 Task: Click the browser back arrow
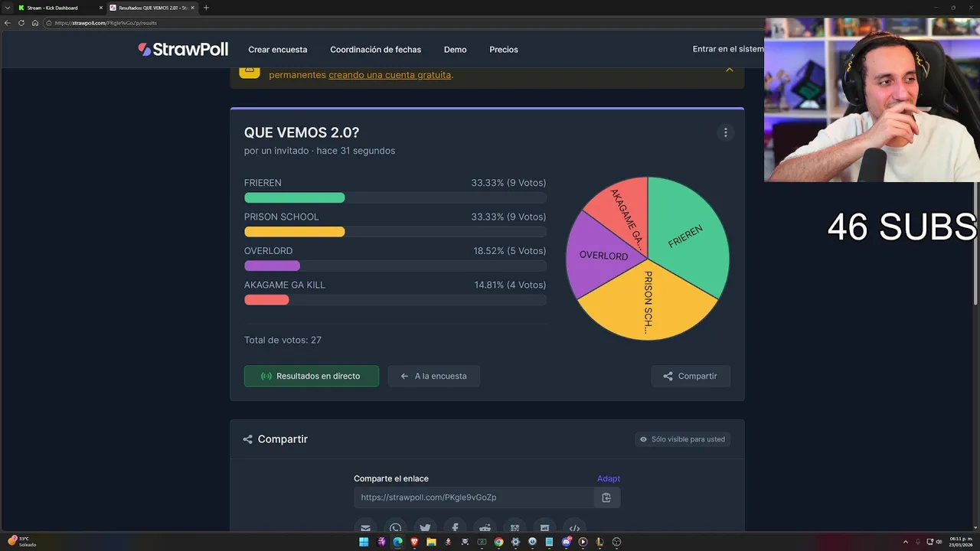(8, 23)
